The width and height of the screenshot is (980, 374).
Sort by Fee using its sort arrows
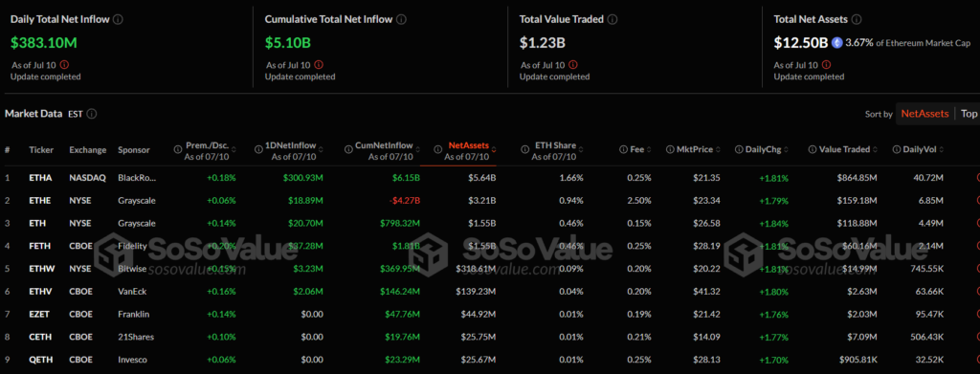pyautogui.click(x=649, y=150)
